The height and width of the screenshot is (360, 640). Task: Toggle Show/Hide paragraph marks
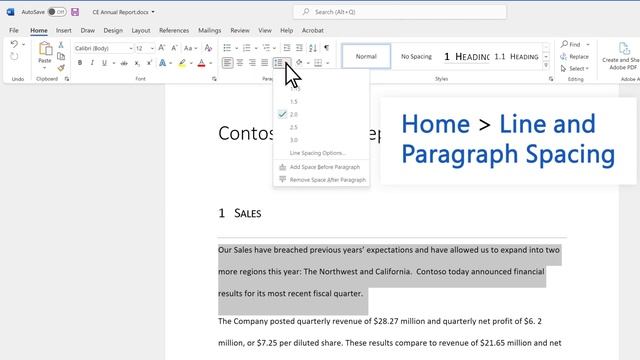tap(327, 48)
